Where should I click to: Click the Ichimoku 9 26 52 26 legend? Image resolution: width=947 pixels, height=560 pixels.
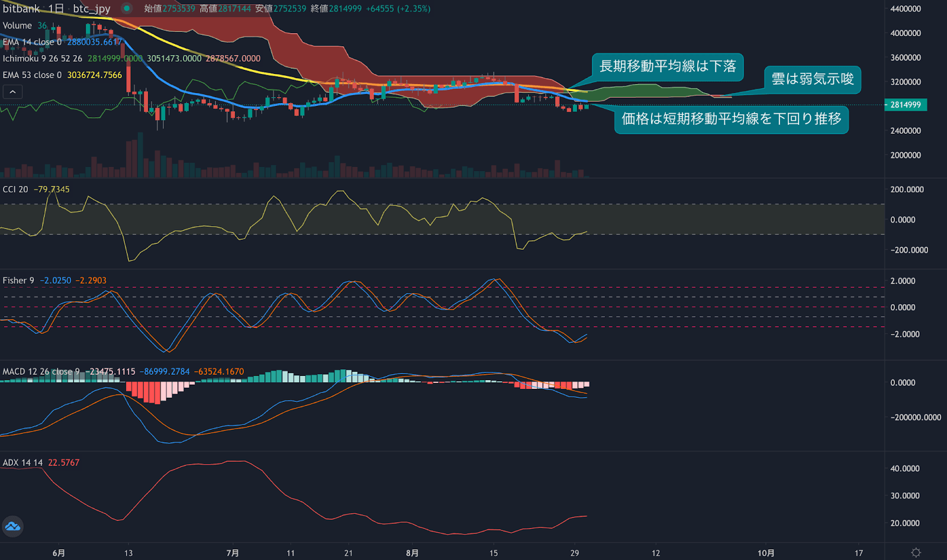[42, 59]
